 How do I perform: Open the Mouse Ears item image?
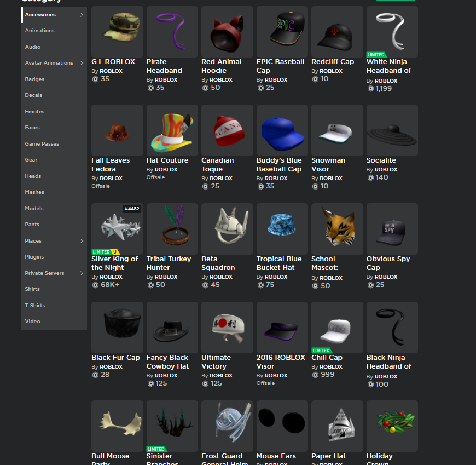[x=282, y=426]
